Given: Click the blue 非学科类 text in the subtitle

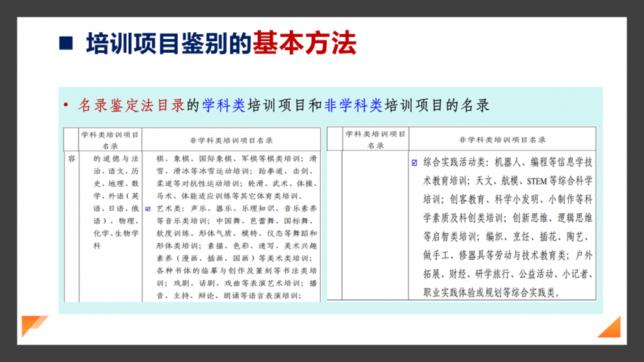Looking at the screenshot, I should pyautogui.click(x=354, y=106).
